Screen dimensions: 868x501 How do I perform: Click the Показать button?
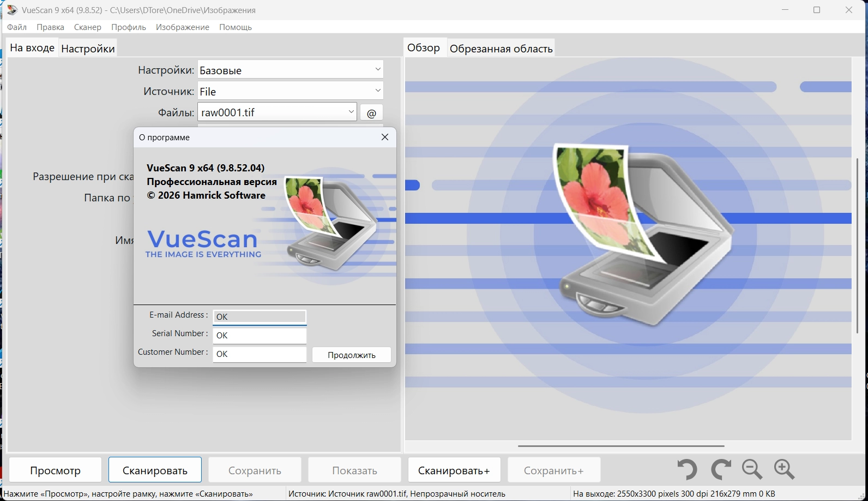(x=354, y=470)
